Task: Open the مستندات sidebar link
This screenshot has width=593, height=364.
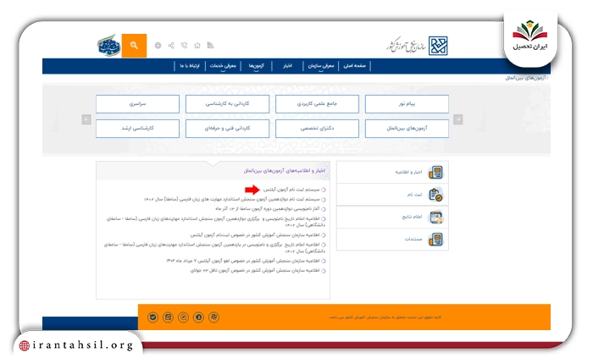Action: [x=413, y=239]
